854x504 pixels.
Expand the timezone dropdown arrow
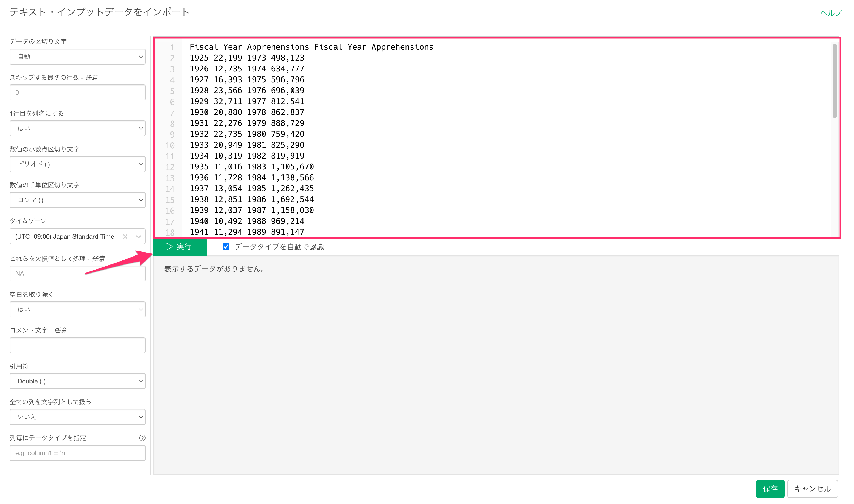click(139, 236)
